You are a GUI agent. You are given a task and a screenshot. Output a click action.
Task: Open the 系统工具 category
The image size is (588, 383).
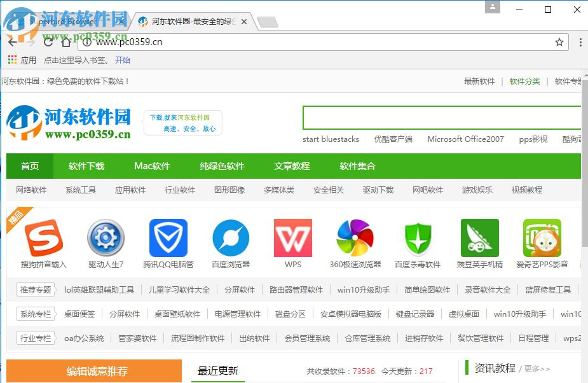[81, 190]
